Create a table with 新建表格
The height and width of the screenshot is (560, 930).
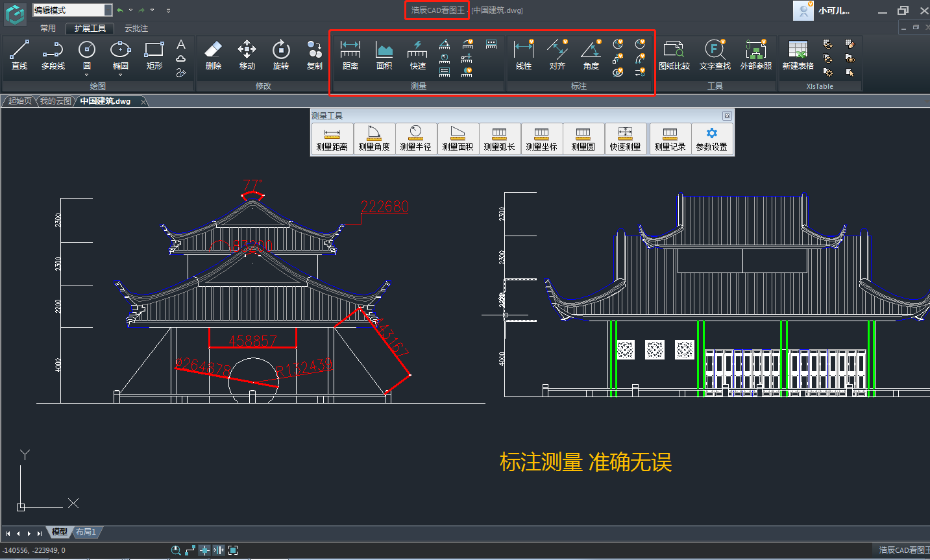pos(798,55)
